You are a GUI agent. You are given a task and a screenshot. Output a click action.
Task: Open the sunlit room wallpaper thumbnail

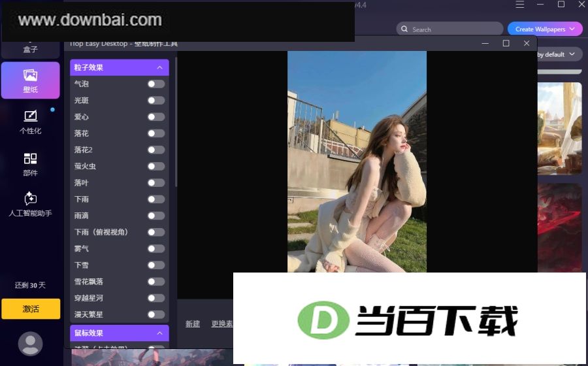[559, 129]
